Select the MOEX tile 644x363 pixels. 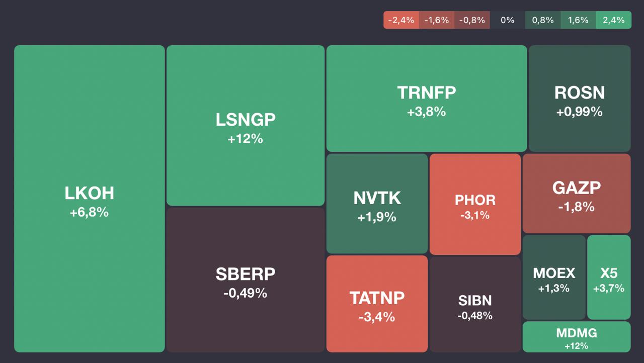554,278
